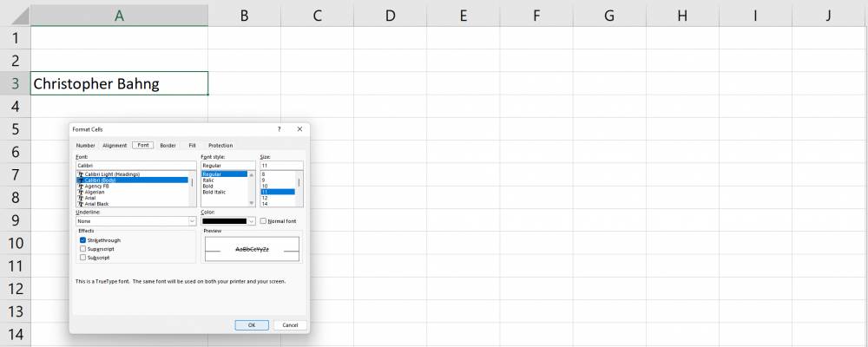The height and width of the screenshot is (347, 868).
Task: Select row 4 header
Action: (x=15, y=106)
